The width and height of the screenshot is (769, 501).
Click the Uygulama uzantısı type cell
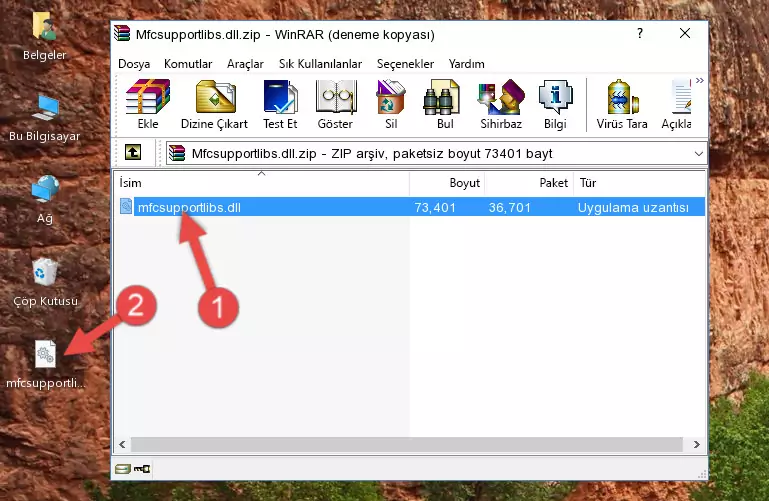(633, 207)
